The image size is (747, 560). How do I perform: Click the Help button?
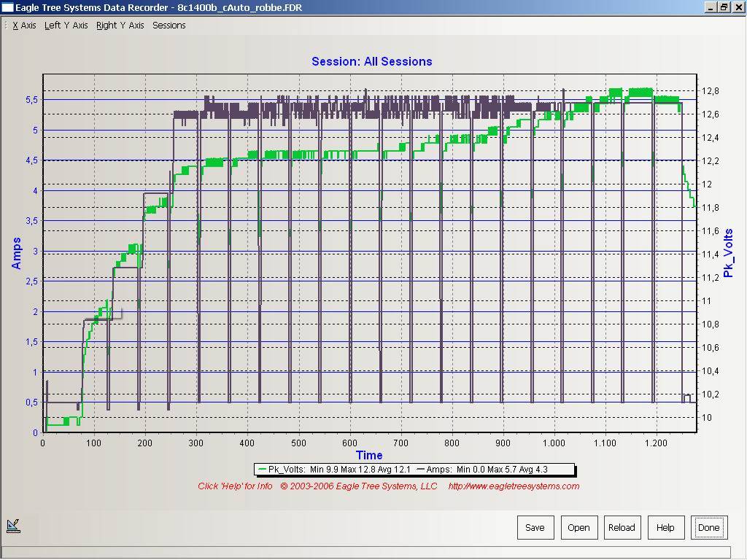click(665, 528)
